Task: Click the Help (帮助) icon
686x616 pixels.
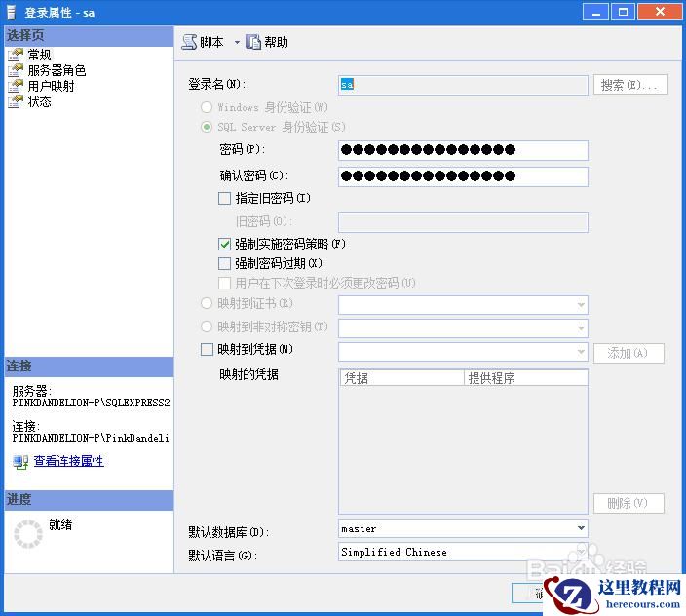Action: [253, 42]
